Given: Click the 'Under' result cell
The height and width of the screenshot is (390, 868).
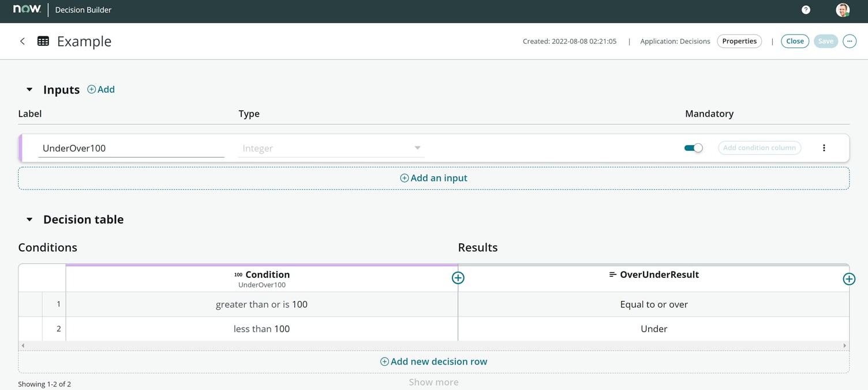Looking at the screenshot, I should click(x=653, y=329).
